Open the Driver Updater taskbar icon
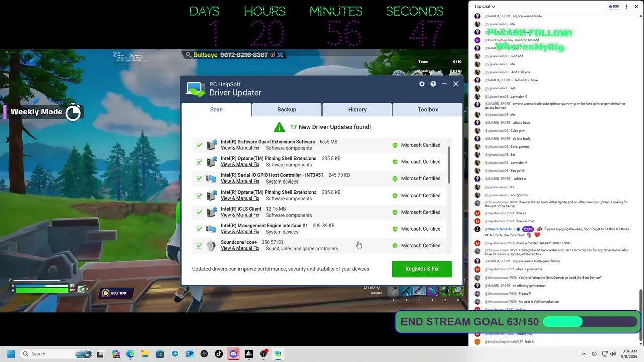This screenshot has width=644, height=362. [x=278, y=354]
